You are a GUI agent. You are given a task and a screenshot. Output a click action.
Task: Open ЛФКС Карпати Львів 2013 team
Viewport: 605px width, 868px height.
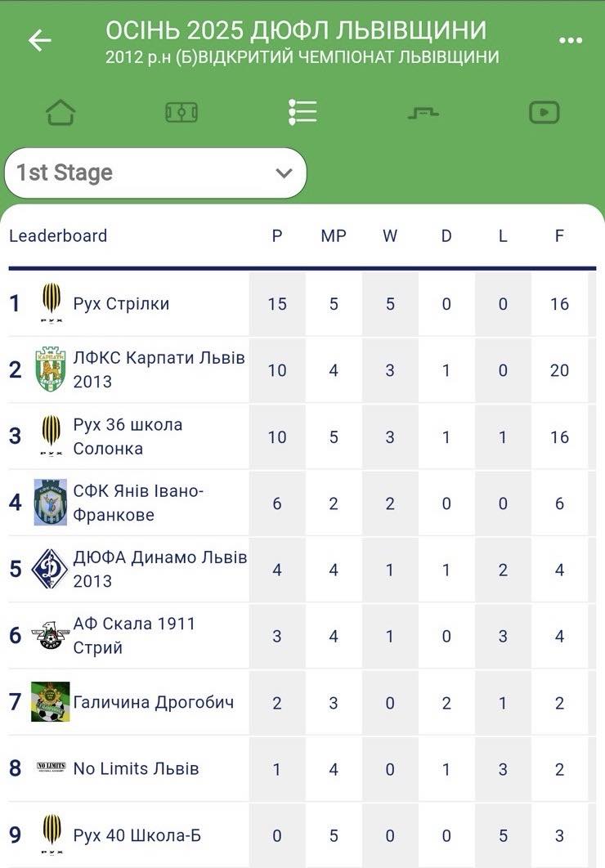click(x=159, y=370)
